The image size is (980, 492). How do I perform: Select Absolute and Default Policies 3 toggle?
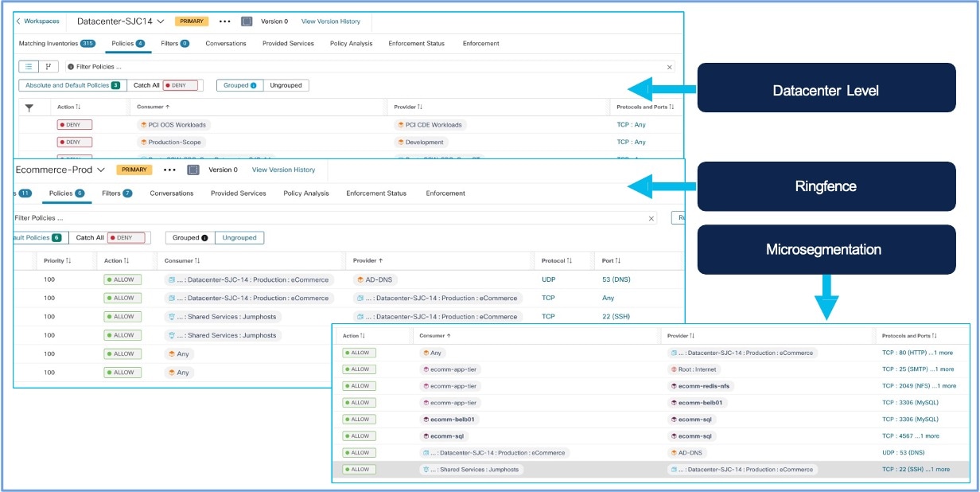point(72,85)
